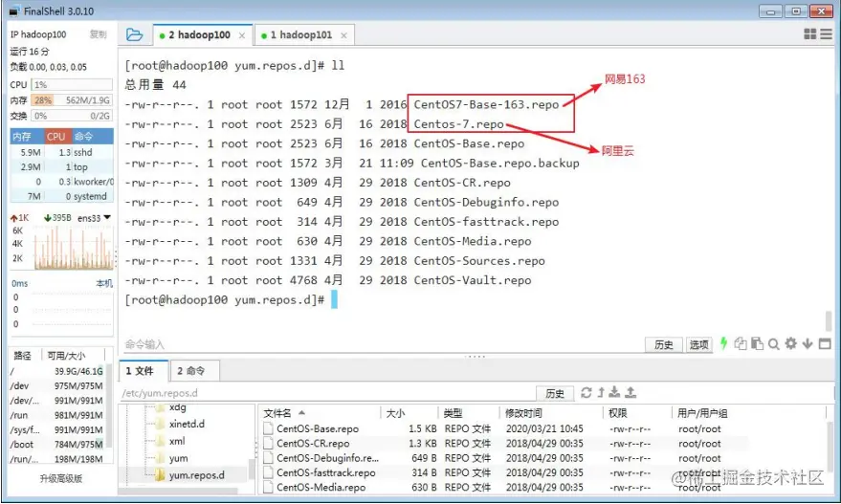Sort files by 权限 column header

(x=636, y=413)
